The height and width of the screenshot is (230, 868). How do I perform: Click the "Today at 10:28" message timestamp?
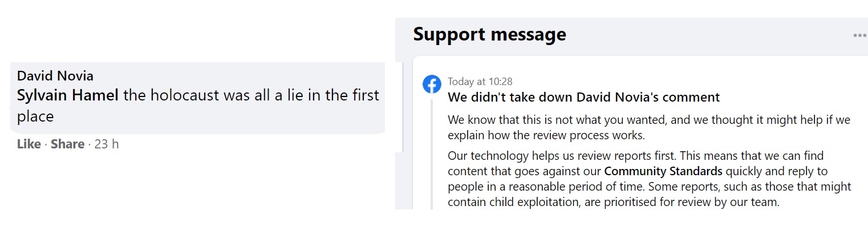click(x=480, y=82)
